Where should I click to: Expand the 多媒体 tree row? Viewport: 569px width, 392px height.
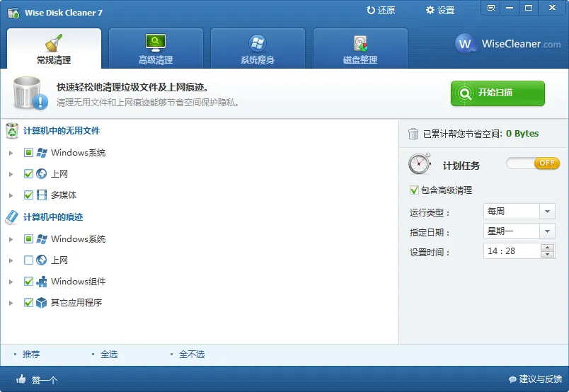click(11, 195)
